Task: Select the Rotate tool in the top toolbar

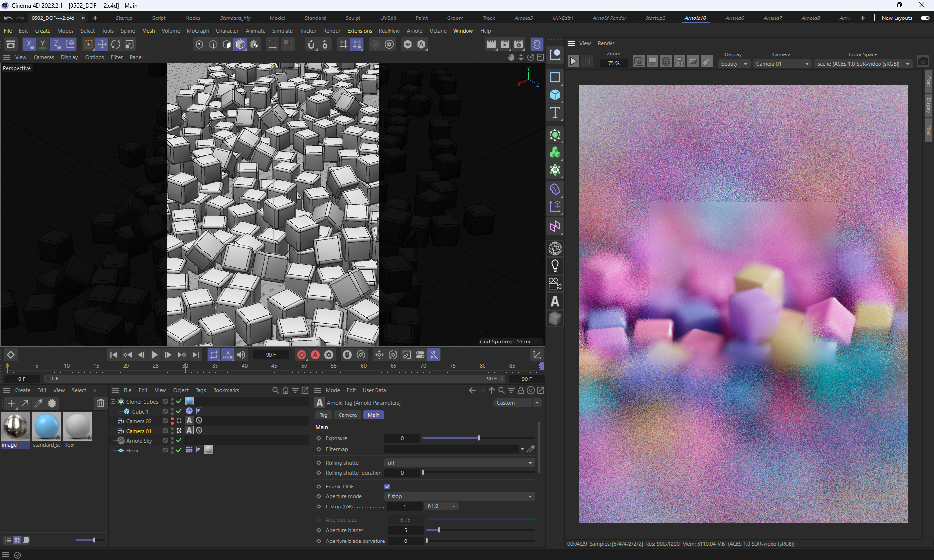Action: tap(116, 44)
